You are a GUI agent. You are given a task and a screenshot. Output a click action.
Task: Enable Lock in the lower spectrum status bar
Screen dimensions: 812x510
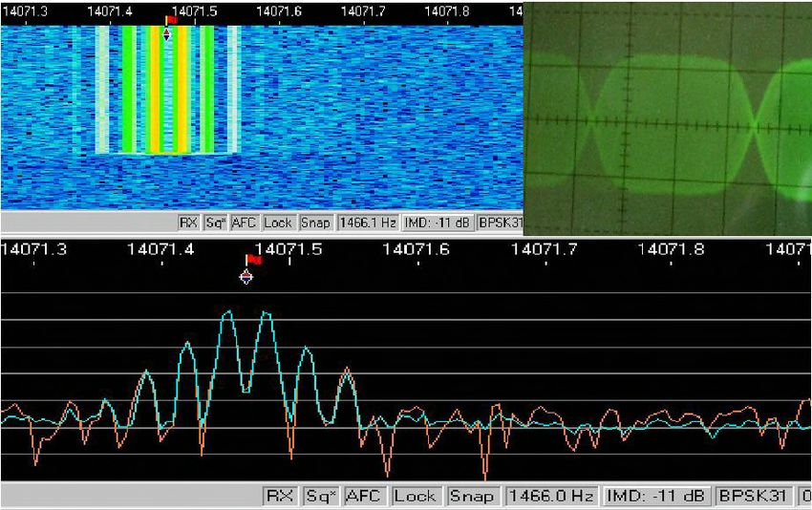(416, 496)
